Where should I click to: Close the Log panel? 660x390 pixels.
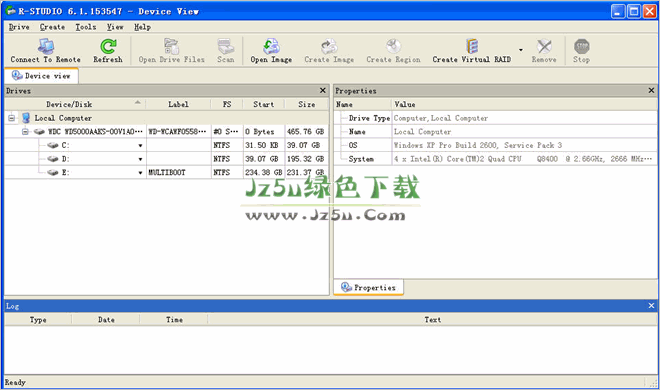(651, 306)
